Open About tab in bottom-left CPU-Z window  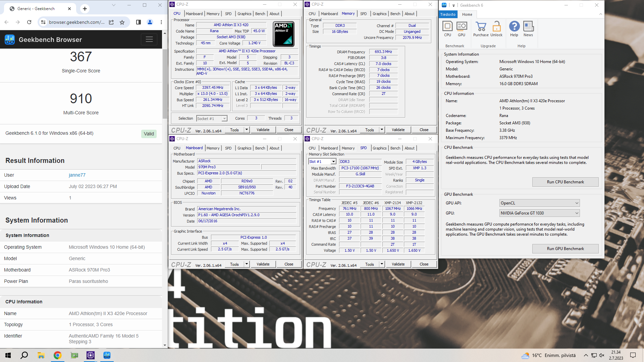274,148
